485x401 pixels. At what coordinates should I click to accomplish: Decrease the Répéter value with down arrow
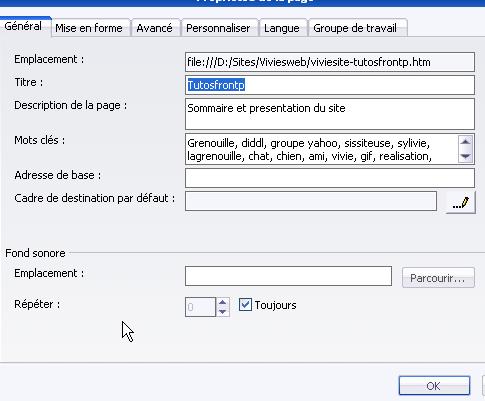(223, 312)
